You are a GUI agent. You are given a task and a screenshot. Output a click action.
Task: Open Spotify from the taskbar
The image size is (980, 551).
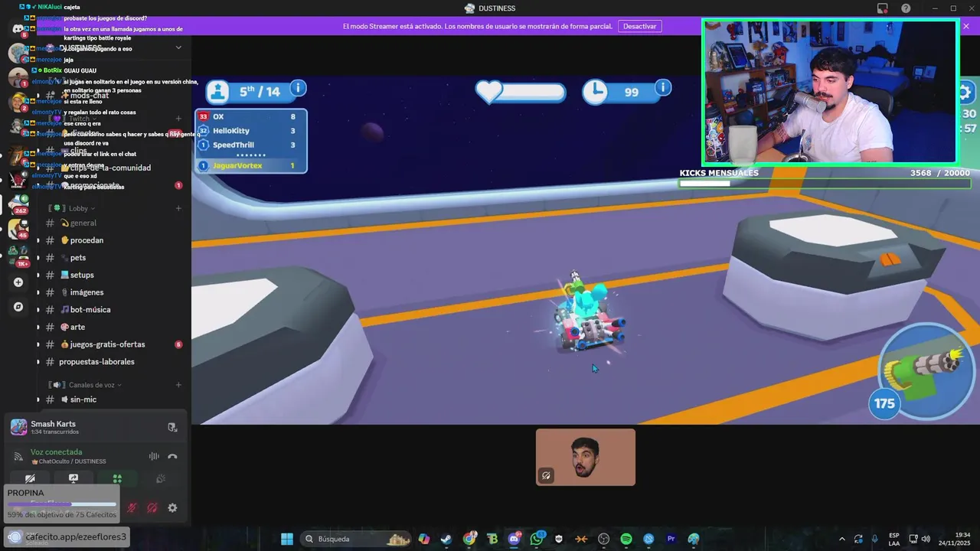[626, 539]
